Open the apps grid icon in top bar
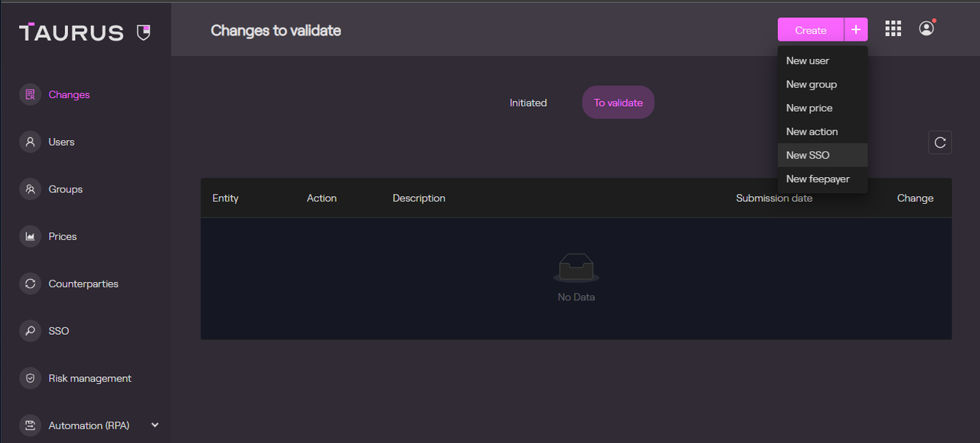The image size is (980, 443). tap(893, 28)
